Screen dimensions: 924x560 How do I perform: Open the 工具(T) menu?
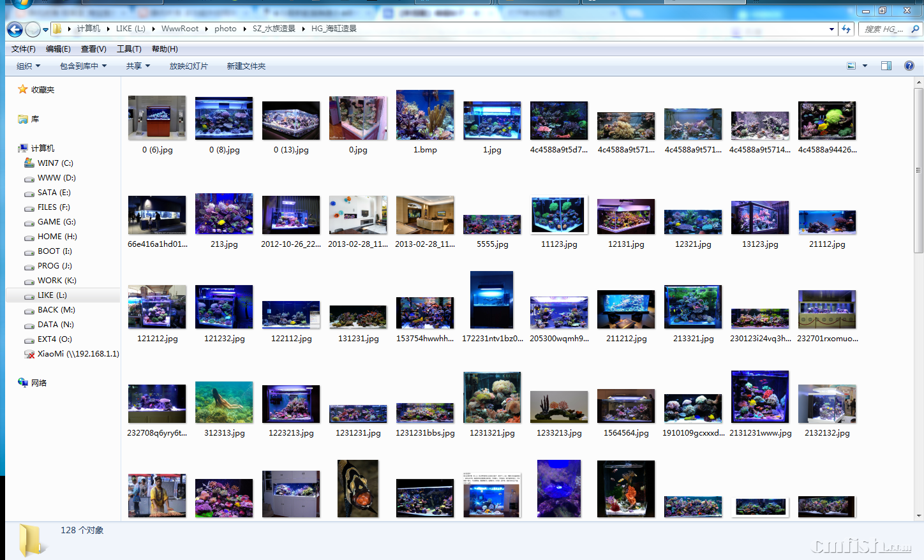(x=129, y=49)
